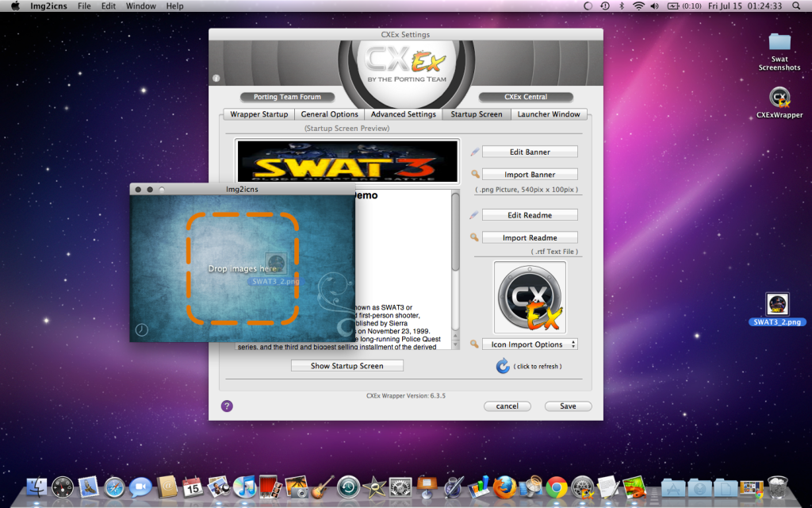
Task: Switch to the Wrapper Startup tab
Action: 259,114
